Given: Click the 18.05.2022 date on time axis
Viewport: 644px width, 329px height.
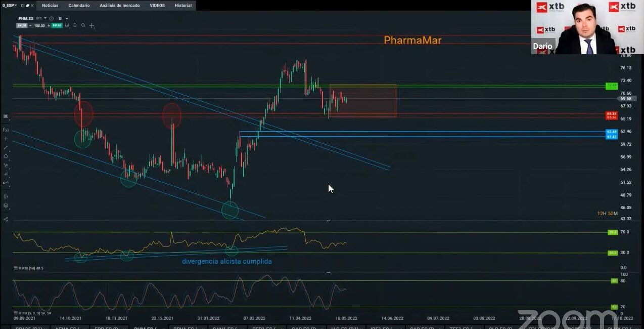Looking at the screenshot, I should point(345,318).
